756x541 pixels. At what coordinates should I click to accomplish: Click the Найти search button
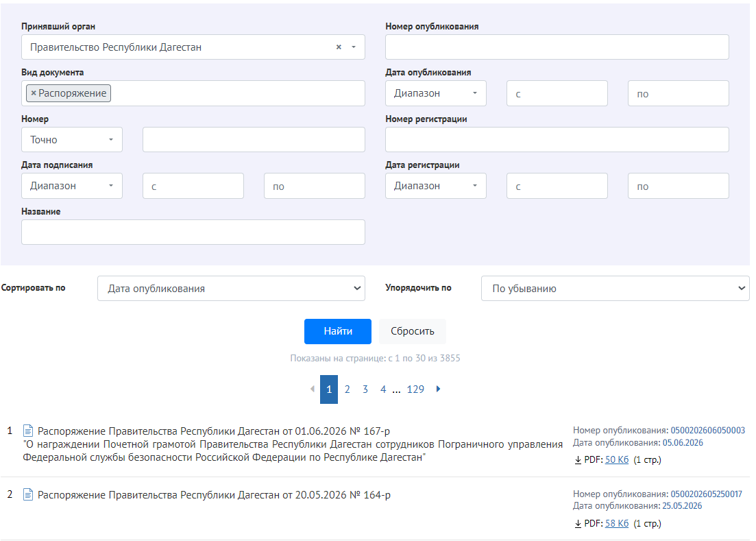337,331
